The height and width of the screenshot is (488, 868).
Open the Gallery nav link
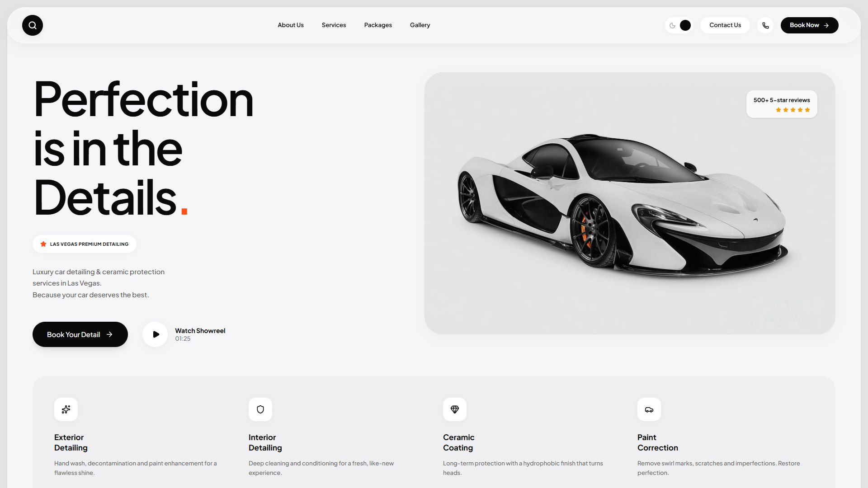pyautogui.click(x=420, y=25)
